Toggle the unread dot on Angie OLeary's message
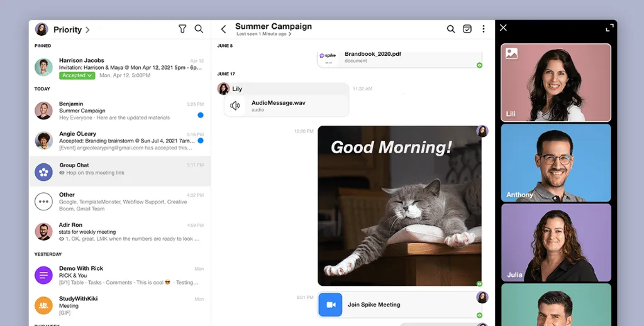Image resolution: width=644 pixels, height=326 pixels. coord(201,141)
